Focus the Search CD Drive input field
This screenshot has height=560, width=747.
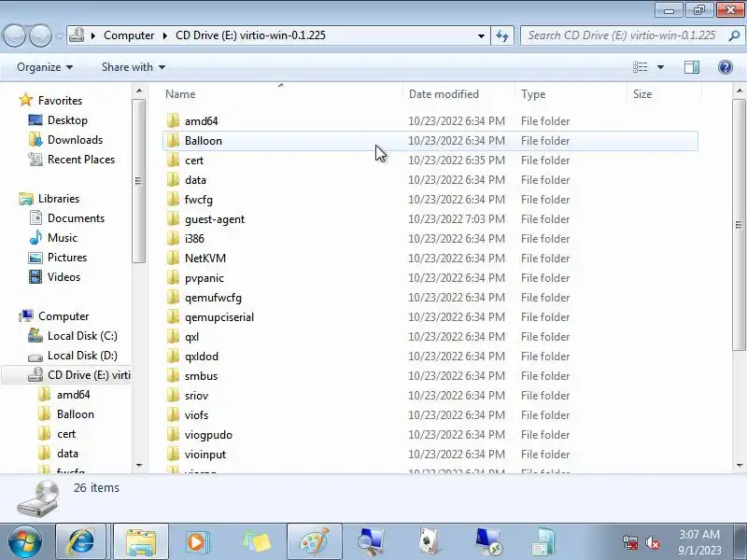[622, 35]
